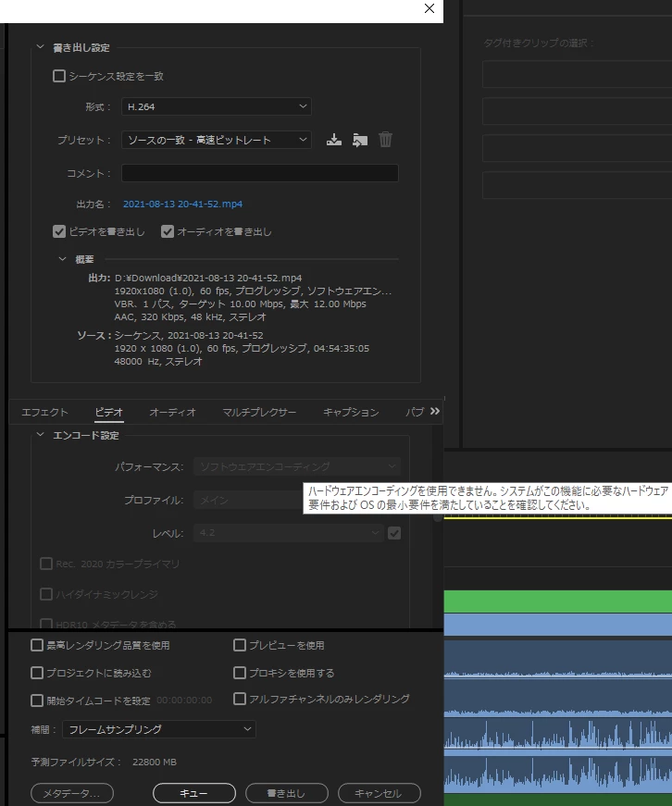The image size is (672, 806).
Task: Click the save preset icon
Action: coord(334,140)
